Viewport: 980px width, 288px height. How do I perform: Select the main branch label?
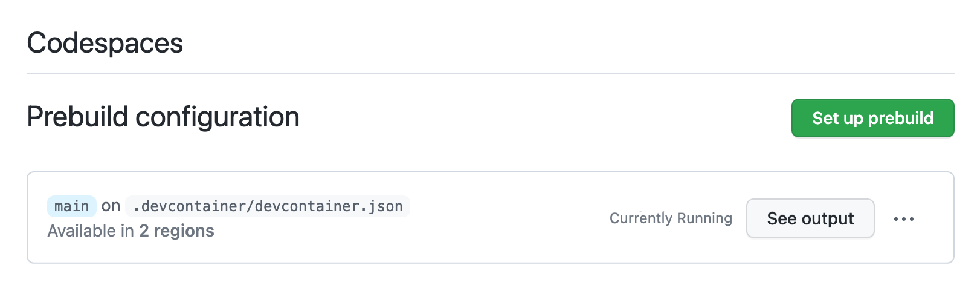[x=71, y=206]
